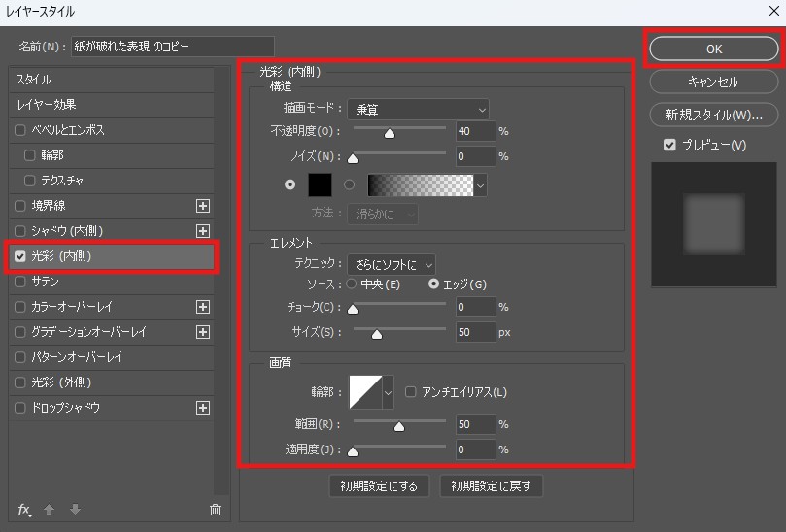The height and width of the screenshot is (532, 786).
Task: Click the キャンセル button
Action: [712, 82]
